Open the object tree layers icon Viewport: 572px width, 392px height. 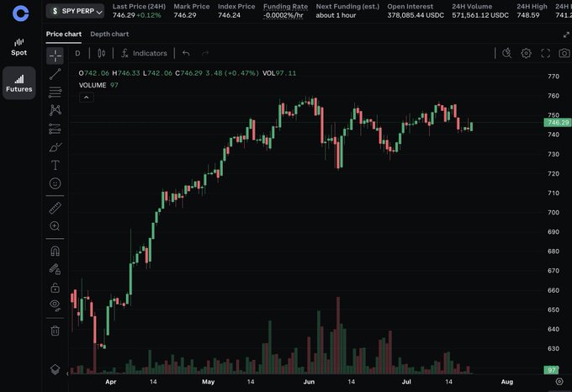[x=55, y=369]
